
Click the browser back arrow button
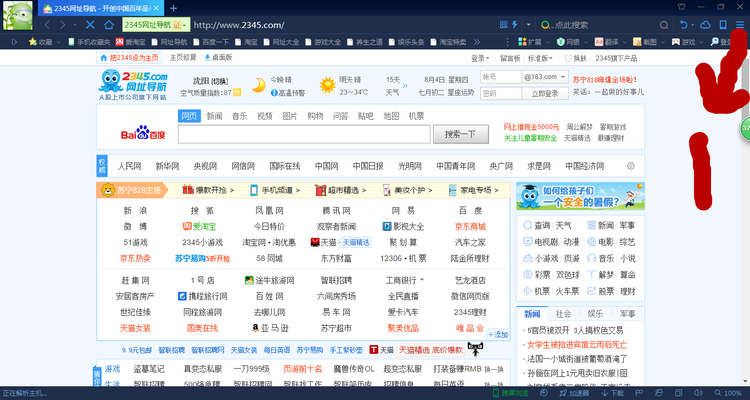(47, 24)
